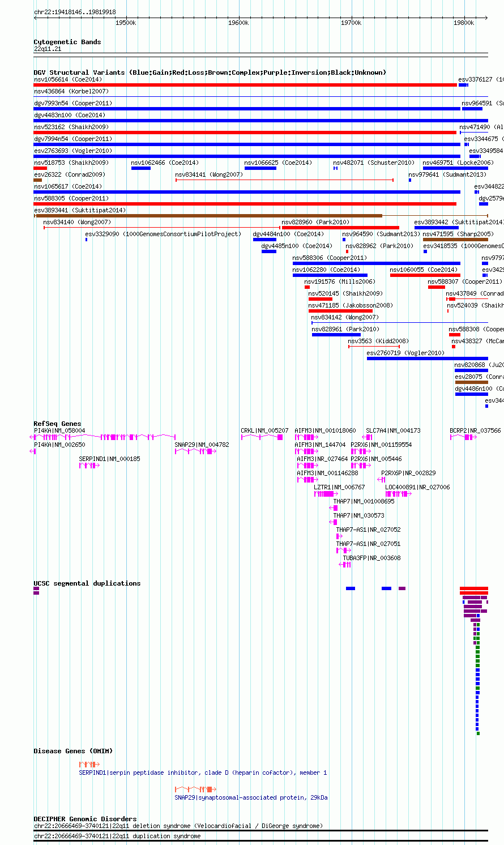Open OMIM SNAP29 synaptosomal-associated protein link
The image size is (504, 845).
(x=251, y=797)
